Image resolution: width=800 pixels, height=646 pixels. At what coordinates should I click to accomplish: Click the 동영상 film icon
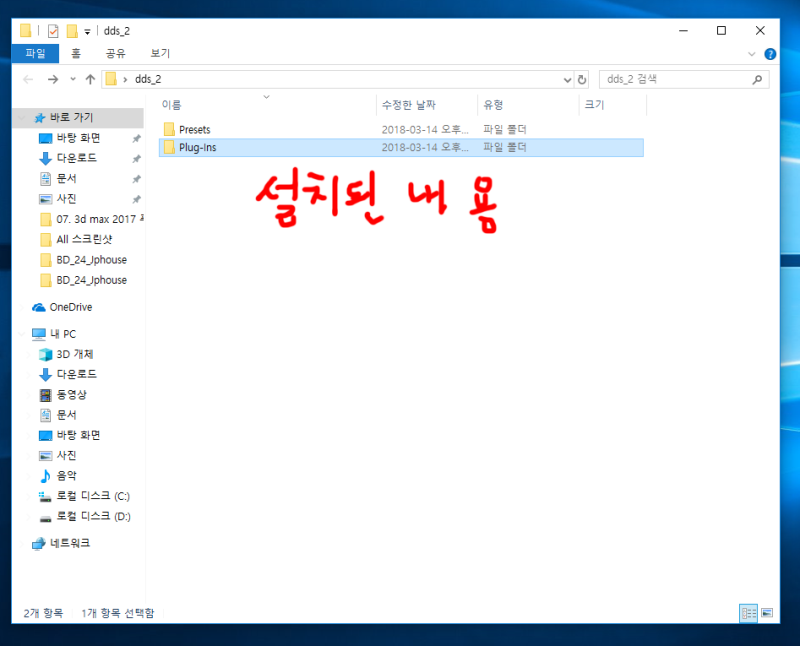[45, 394]
